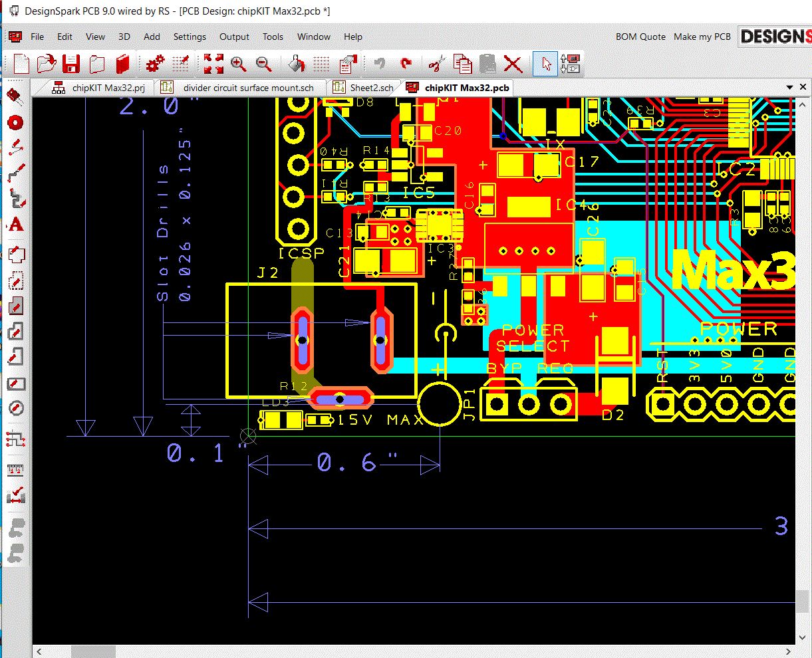Open the document tabs list dropdown arrow
Image resolution: width=812 pixels, height=658 pixels.
tap(789, 87)
